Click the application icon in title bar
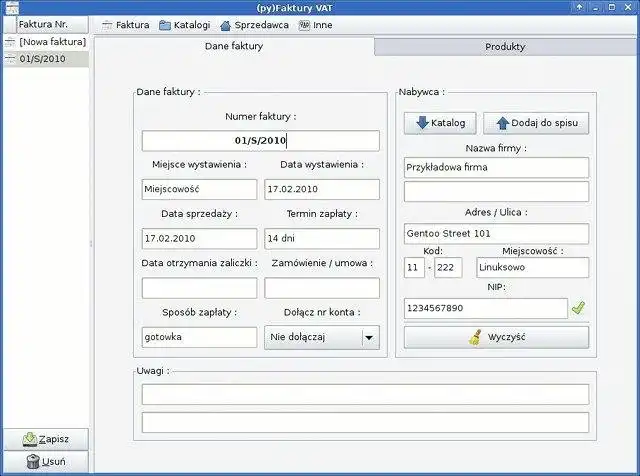 point(11,8)
